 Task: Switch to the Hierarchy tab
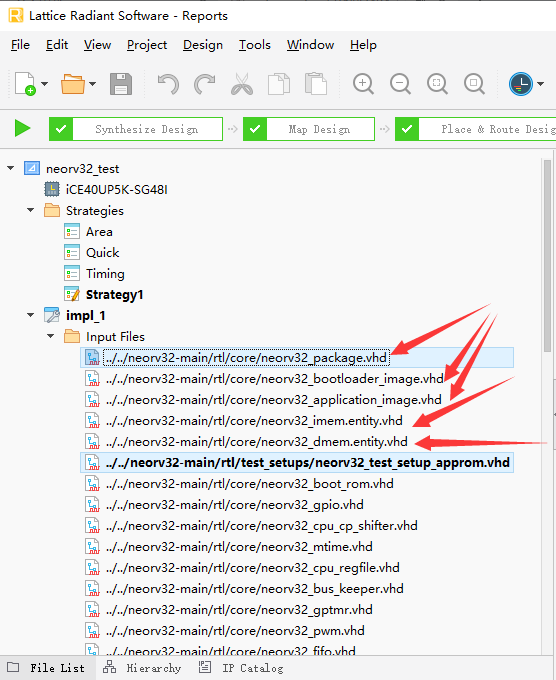pyautogui.click(x=142, y=668)
